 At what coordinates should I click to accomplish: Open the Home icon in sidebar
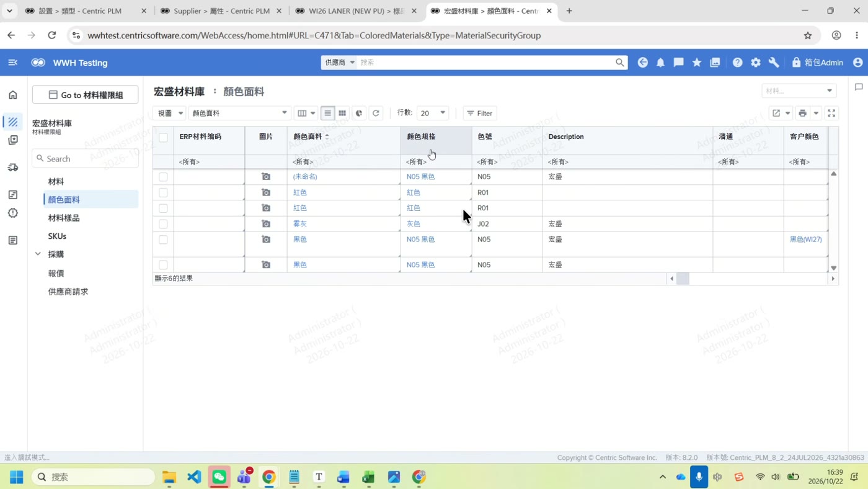click(x=13, y=95)
